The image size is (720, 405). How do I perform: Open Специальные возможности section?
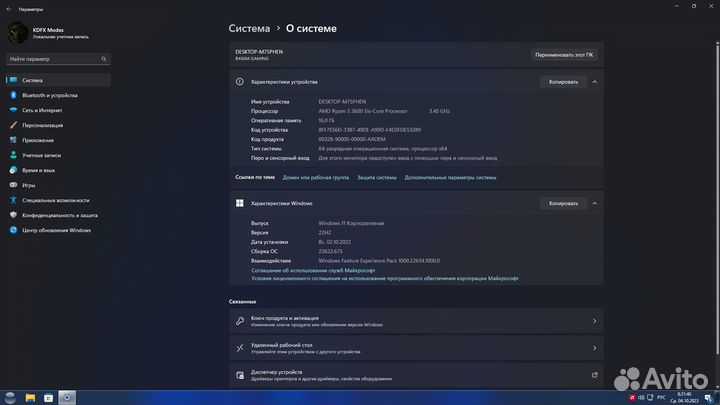coord(58,200)
